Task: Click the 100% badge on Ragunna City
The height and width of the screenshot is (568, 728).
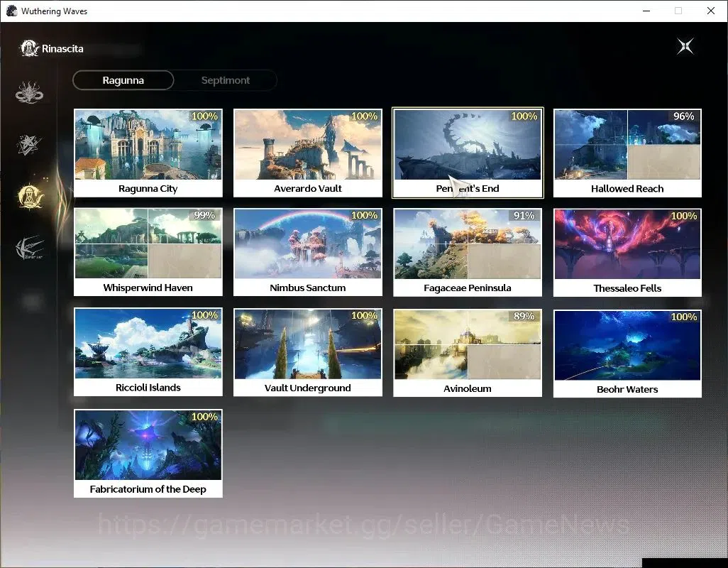Action: coord(204,116)
